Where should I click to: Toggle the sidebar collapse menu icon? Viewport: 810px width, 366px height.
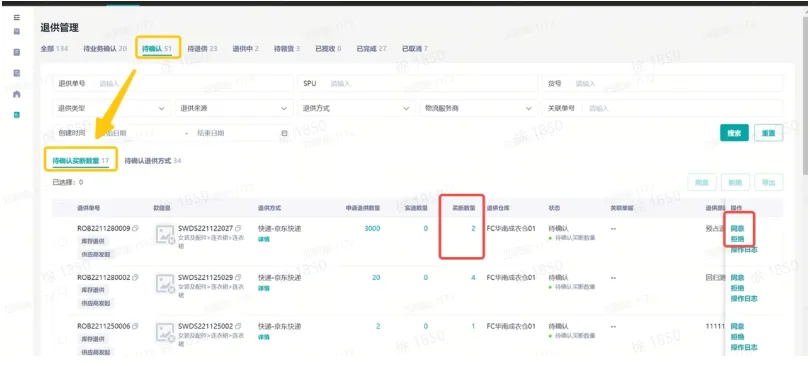click(17, 17)
